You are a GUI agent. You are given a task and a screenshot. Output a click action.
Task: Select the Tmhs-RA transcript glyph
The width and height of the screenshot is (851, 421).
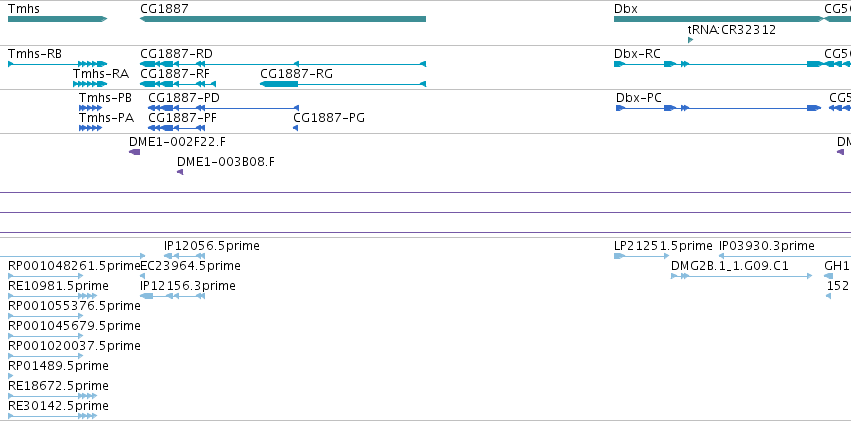pyautogui.click(x=90, y=84)
